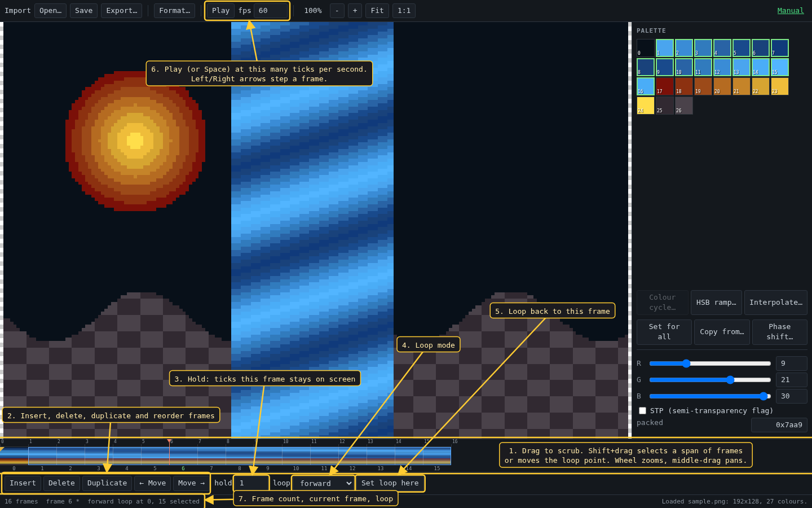This screenshot has height=508, width=812.
Task: Open the Export… dialog
Action: coord(121,11)
